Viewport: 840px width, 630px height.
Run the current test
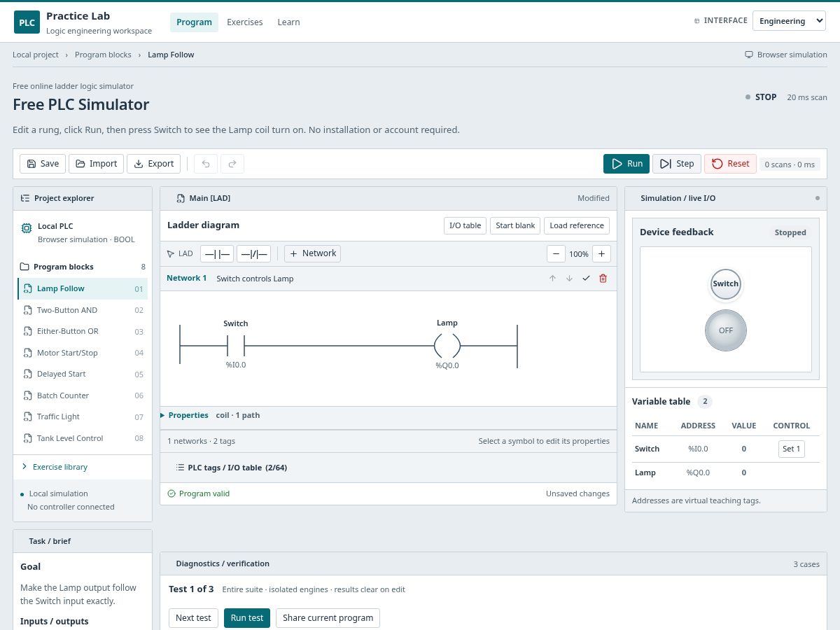coord(247,618)
